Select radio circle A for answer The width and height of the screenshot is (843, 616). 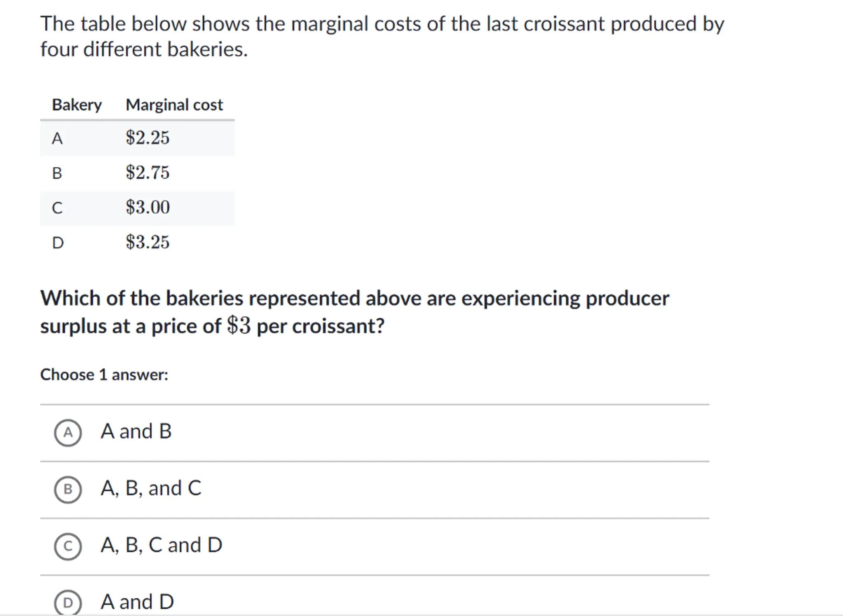tap(68, 433)
